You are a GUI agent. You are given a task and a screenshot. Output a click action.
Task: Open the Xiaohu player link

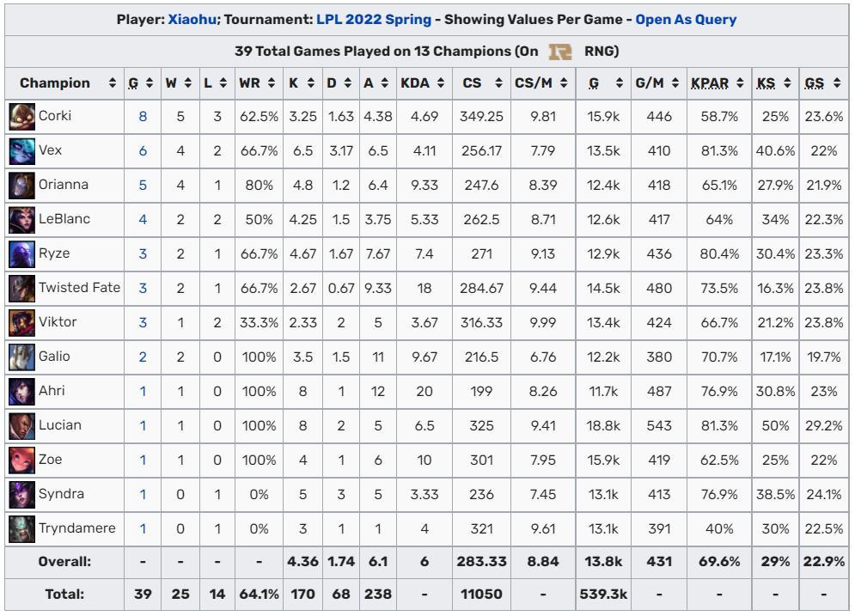pos(191,19)
